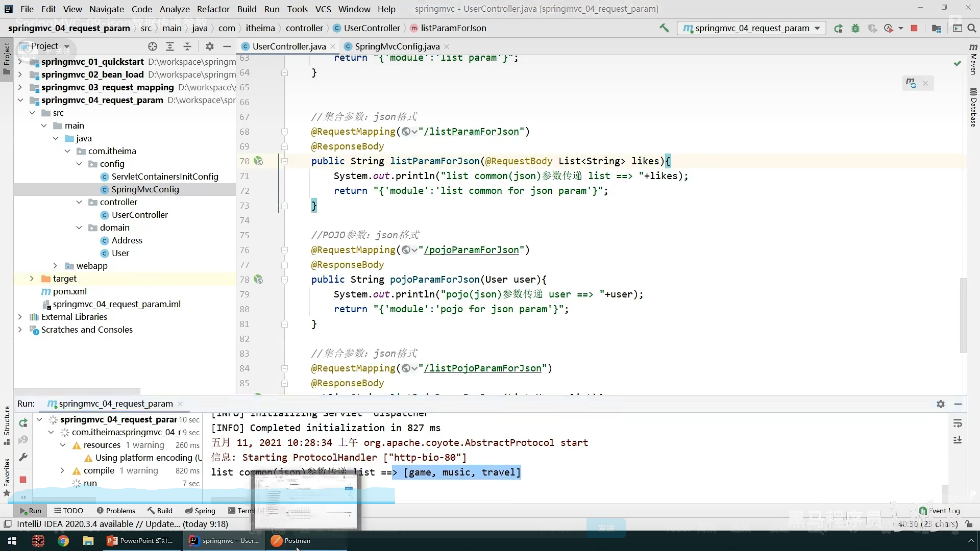Open Search Everywhere magnifier icon

click(x=972, y=29)
